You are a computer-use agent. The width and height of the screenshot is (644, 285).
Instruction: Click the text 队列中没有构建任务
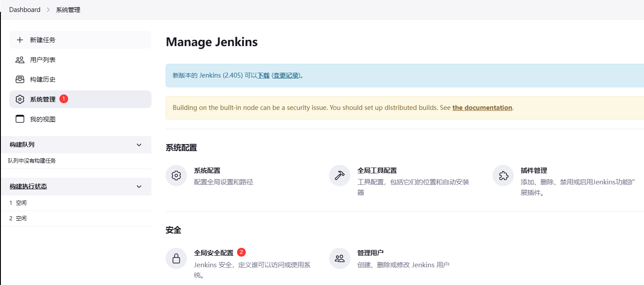click(32, 161)
